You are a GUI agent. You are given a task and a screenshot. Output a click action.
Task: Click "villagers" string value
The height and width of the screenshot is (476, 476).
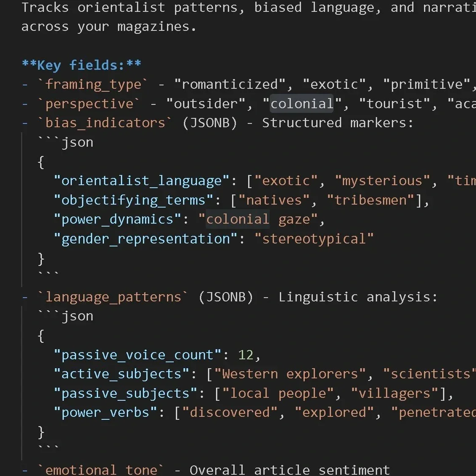click(395, 394)
